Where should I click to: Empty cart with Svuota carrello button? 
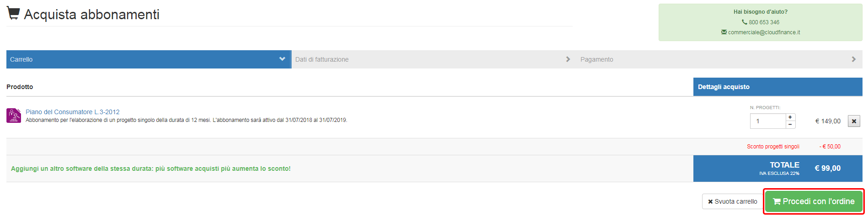coord(733,201)
